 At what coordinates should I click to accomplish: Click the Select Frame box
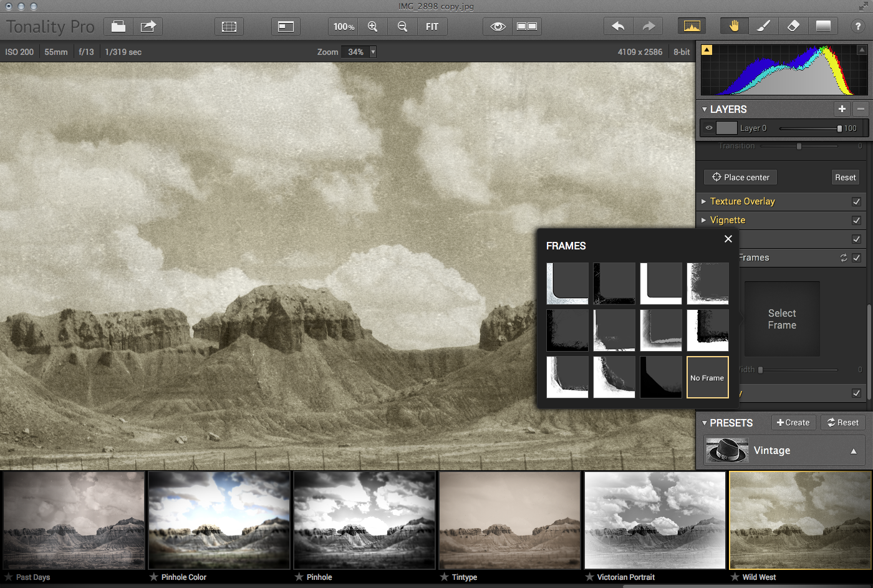(782, 319)
